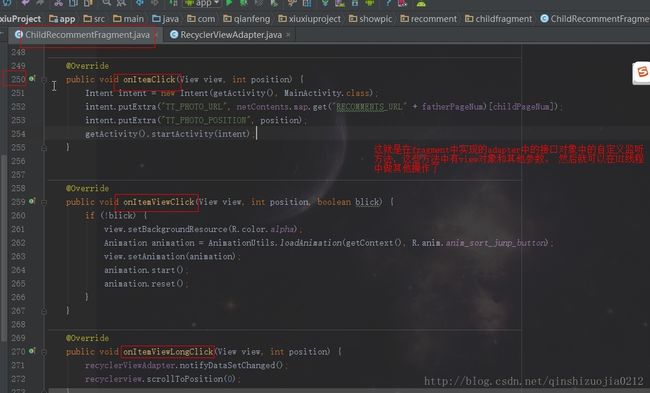This screenshot has height=393, width=650.
Task: Collapse the onItemClick method at line 250
Action: coord(44,80)
